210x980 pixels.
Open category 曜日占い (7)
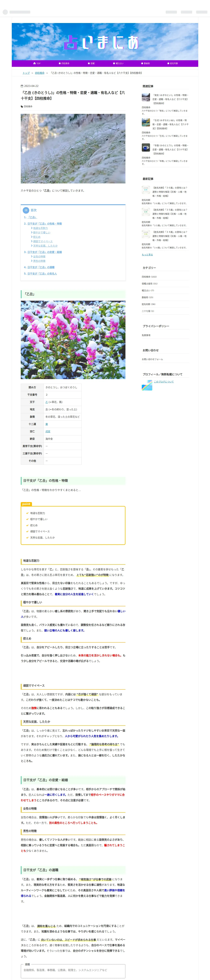148,291
